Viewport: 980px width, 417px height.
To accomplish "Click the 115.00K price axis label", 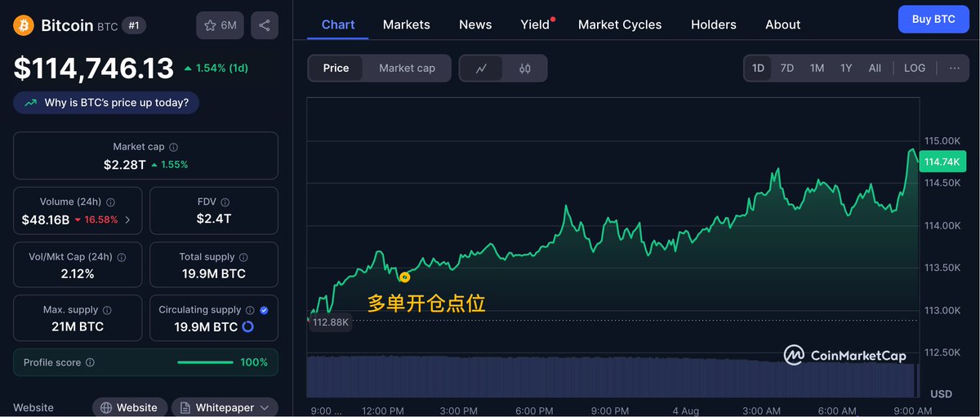I will pos(942,140).
